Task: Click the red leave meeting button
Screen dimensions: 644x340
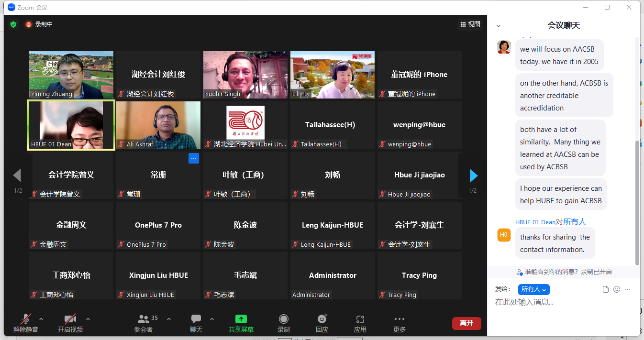Action: pos(466,323)
